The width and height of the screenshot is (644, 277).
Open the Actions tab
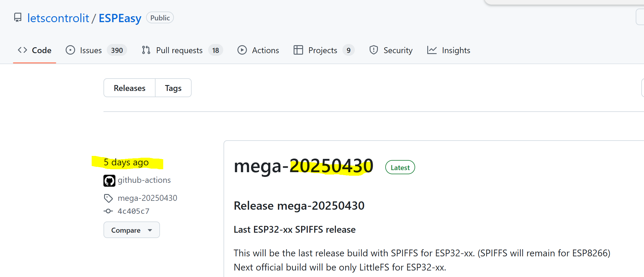click(258, 50)
